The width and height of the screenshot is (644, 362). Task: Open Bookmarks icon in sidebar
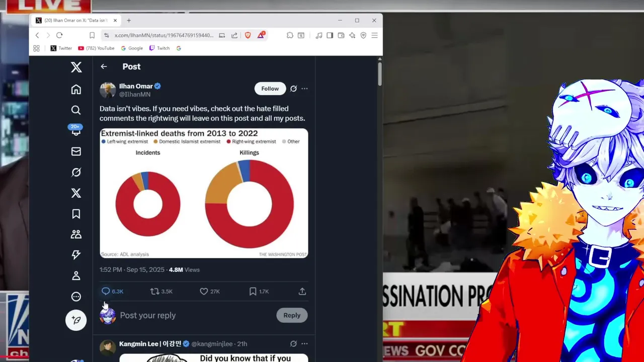point(76,214)
